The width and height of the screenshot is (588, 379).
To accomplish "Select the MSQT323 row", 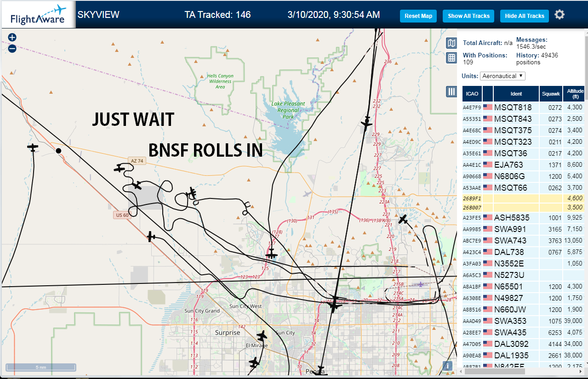I will 524,142.
